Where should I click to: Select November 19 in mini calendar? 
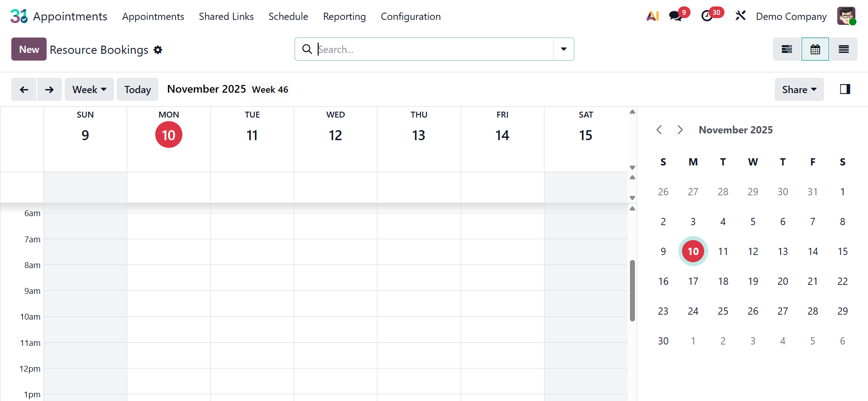click(753, 281)
